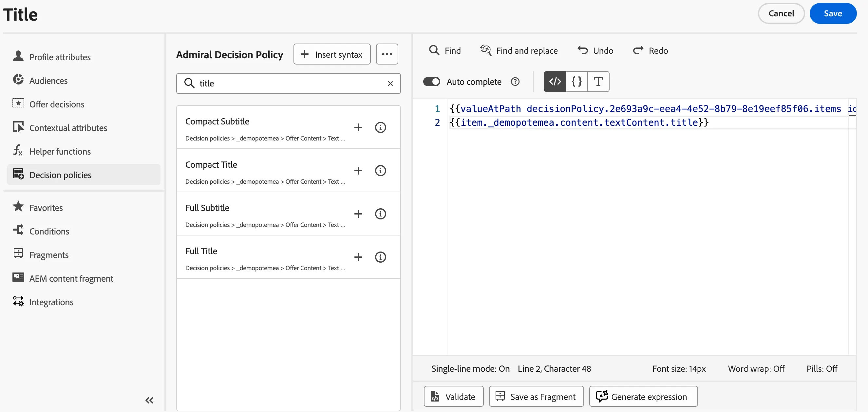Click Generate expression button

[643, 397]
